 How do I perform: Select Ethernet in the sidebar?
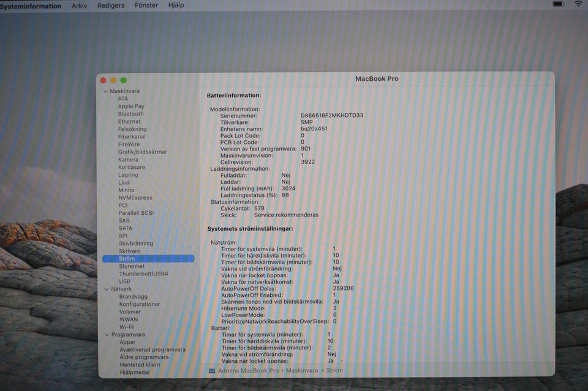[x=129, y=121]
